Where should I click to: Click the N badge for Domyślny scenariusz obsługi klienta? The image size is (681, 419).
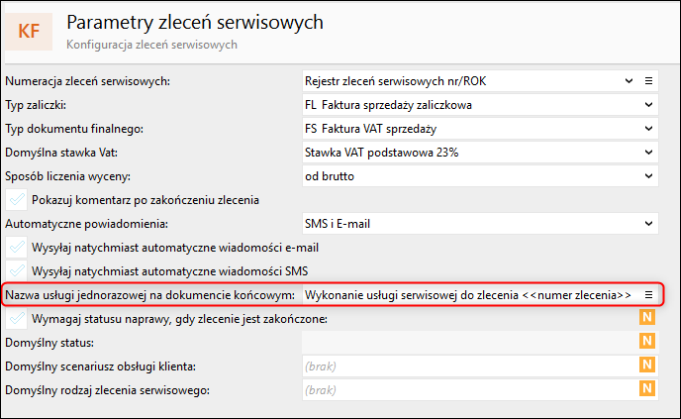(x=646, y=365)
